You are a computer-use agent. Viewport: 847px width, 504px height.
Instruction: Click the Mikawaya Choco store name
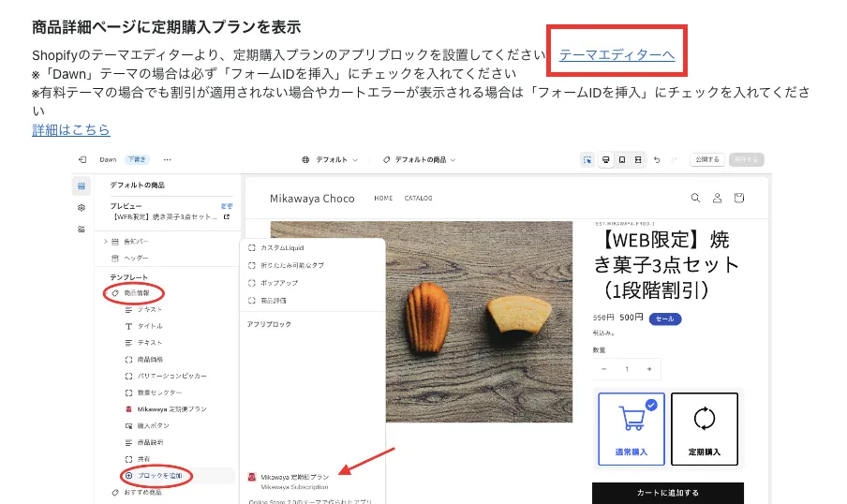(x=312, y=199)
